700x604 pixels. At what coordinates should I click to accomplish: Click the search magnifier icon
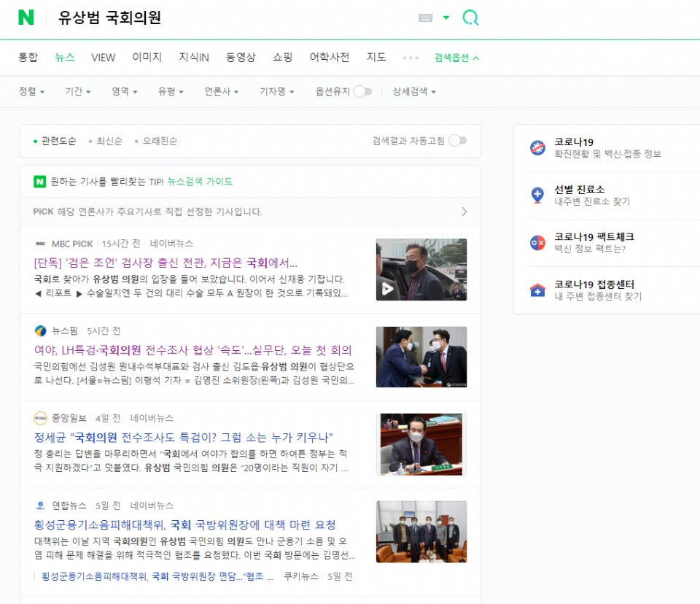coord(470,18)
